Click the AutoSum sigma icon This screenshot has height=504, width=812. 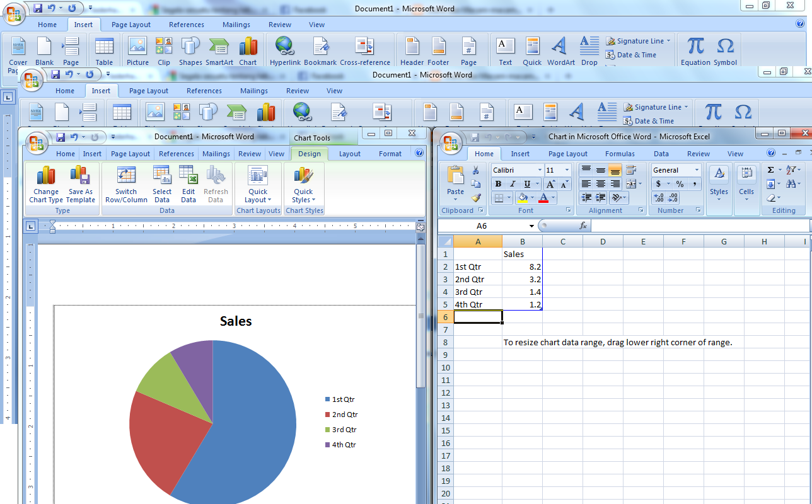click(x=771, y=170)
